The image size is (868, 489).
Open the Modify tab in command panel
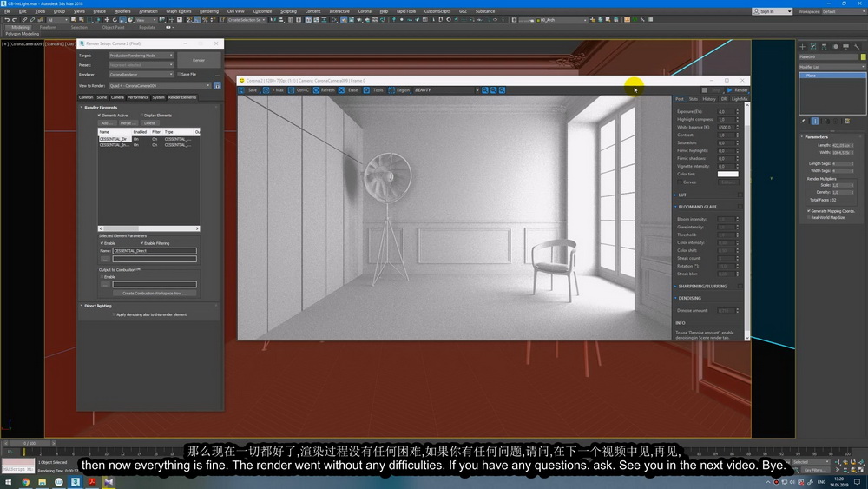[813, 47]
